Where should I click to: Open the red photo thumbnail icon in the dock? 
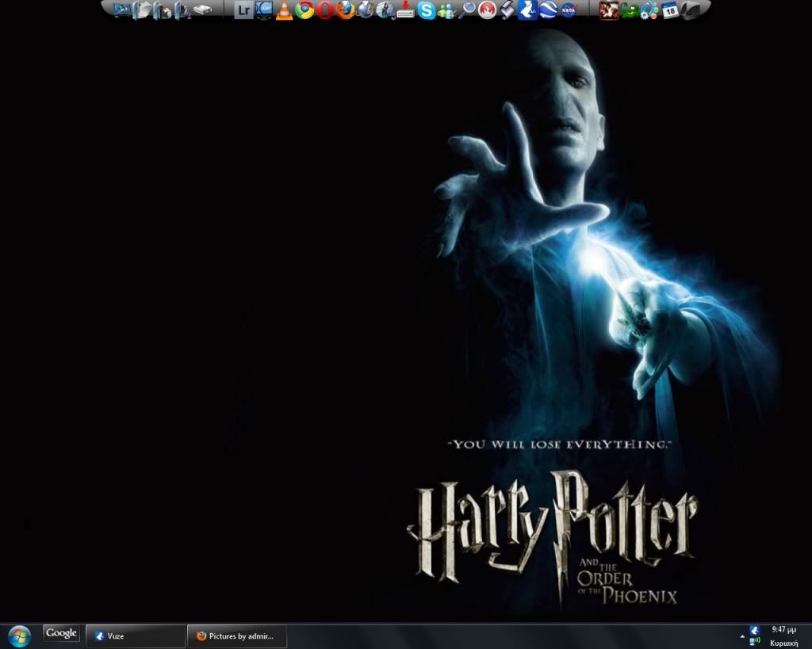point(609,10)
